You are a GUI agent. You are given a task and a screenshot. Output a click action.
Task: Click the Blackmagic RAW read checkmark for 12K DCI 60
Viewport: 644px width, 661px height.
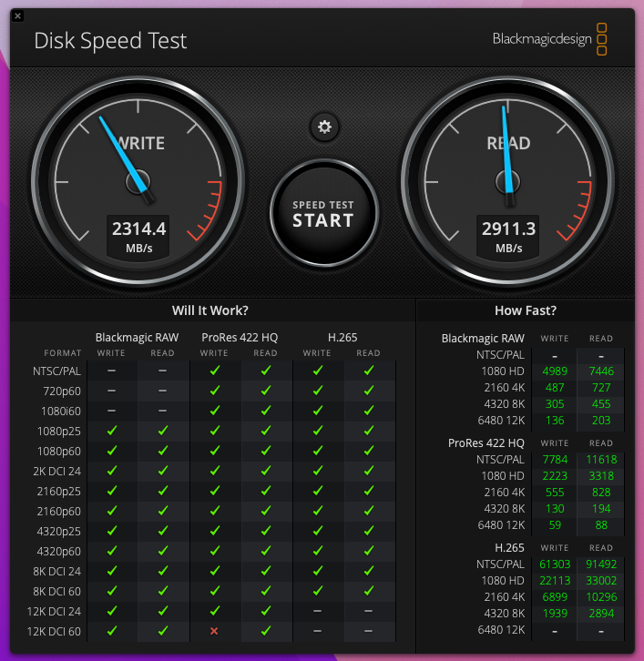coord(163,631)
